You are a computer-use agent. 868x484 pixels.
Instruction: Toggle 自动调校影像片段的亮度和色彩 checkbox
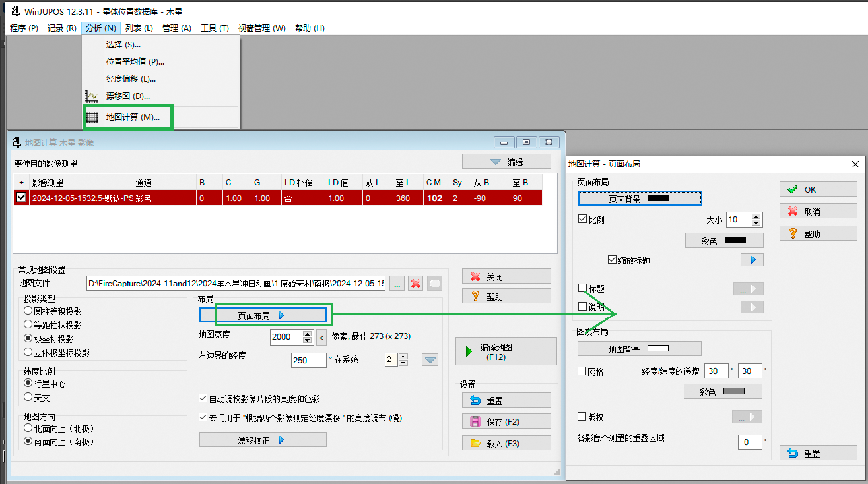pyautogui.click(x=203, y=399)
